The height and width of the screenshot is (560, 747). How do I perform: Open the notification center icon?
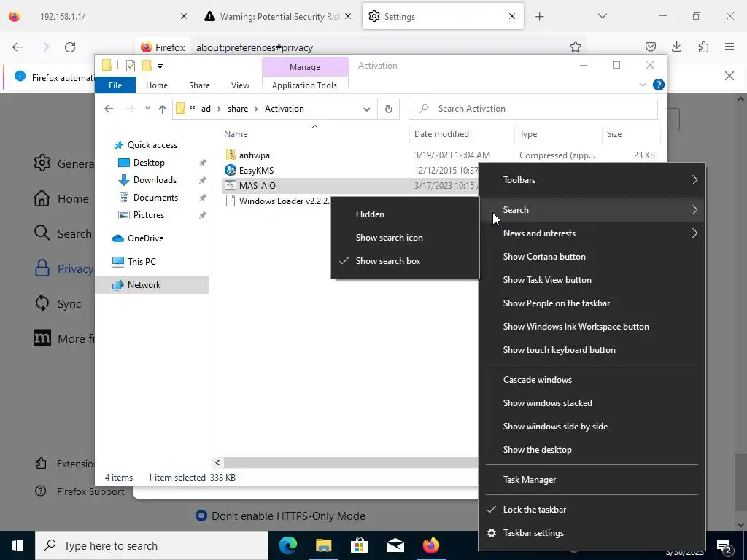pos(724,545)
